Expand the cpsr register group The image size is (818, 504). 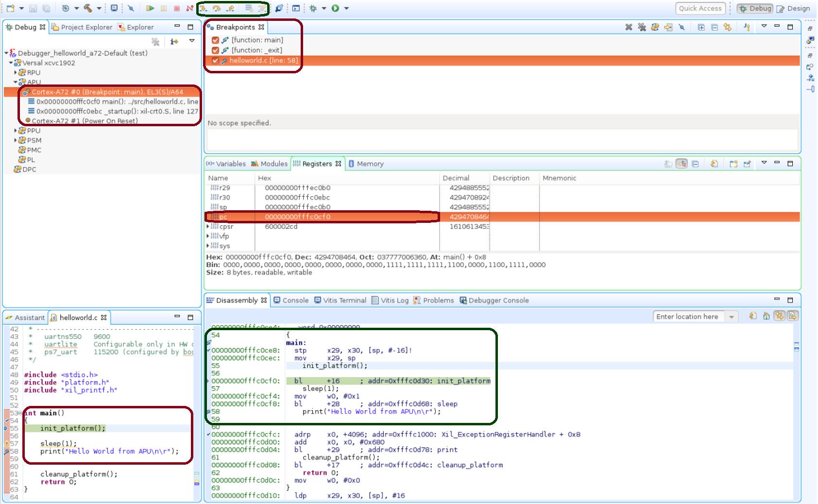tap(208, 227)
